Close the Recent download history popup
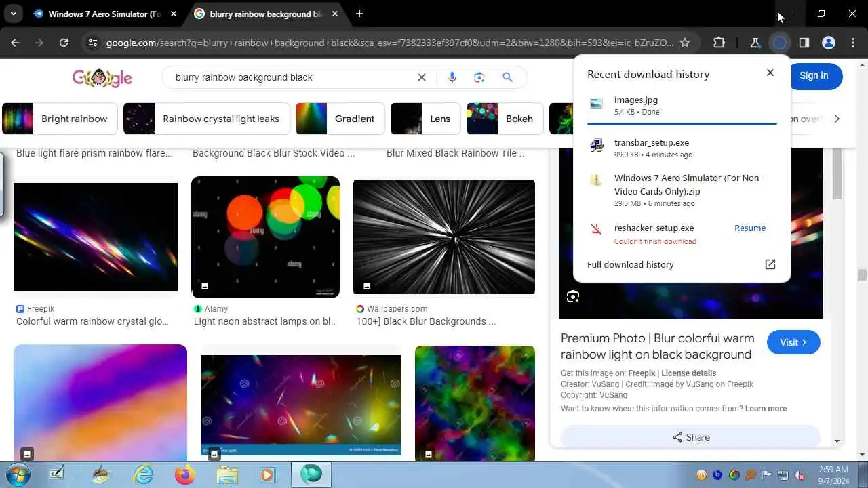This screenshot has width=868, height=488. tap(770, 73)
